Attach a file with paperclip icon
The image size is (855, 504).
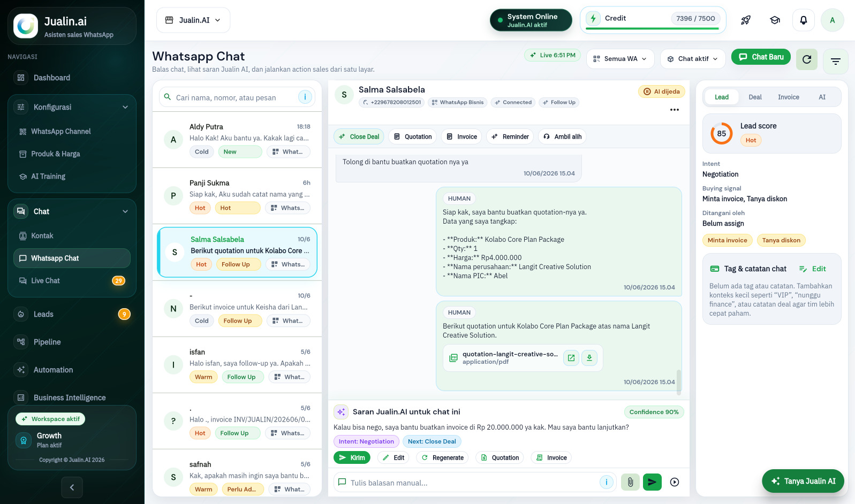(x=630, y=482)
